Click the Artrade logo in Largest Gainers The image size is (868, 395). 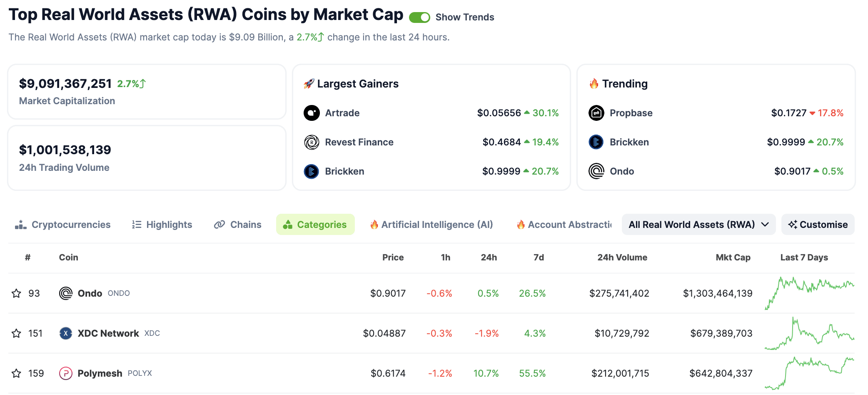(x=311, y=113)
